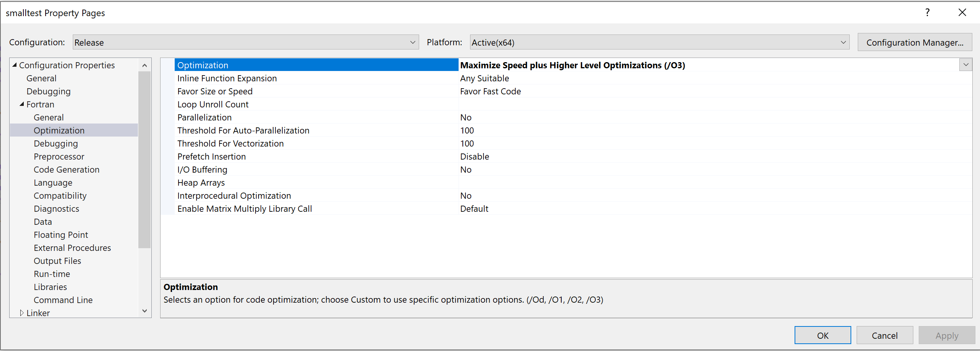Collapse the Fortran tree node

click(22, 104)
